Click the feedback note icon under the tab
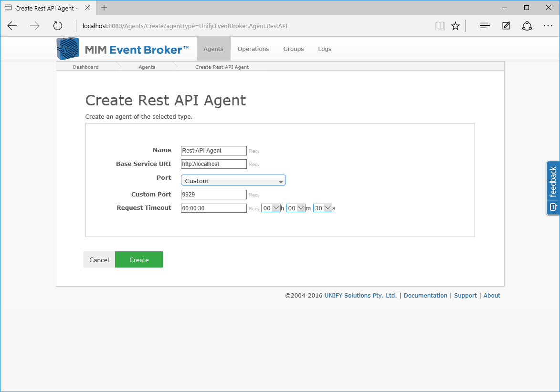This screenshot has height=392, width=560. click(x=553, y=207)
